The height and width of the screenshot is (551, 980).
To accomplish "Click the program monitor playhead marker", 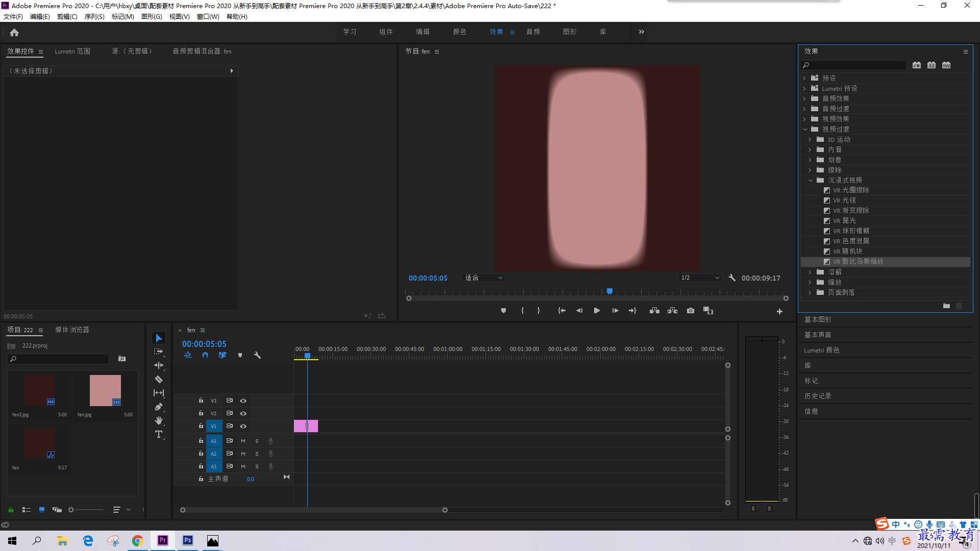I will 609,291.
